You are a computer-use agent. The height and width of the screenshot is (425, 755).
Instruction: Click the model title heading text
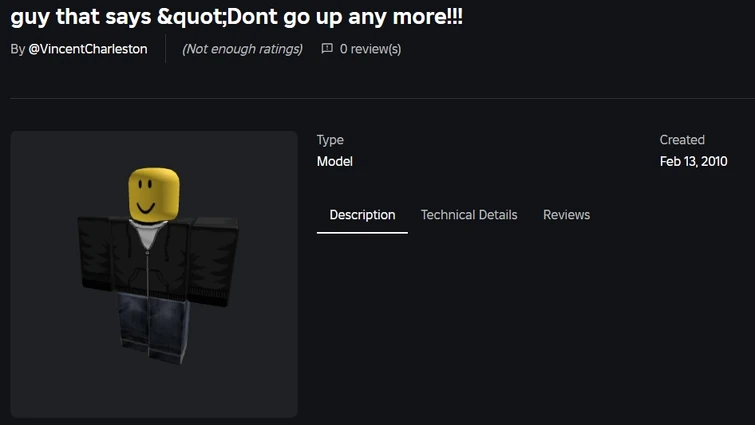[x=236, y=16]
